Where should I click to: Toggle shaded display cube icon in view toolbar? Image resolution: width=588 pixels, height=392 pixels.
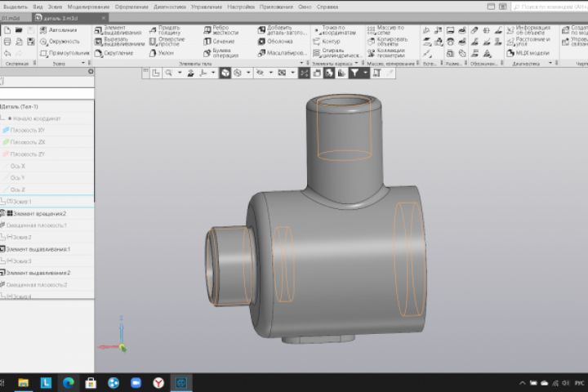[225, 73]
